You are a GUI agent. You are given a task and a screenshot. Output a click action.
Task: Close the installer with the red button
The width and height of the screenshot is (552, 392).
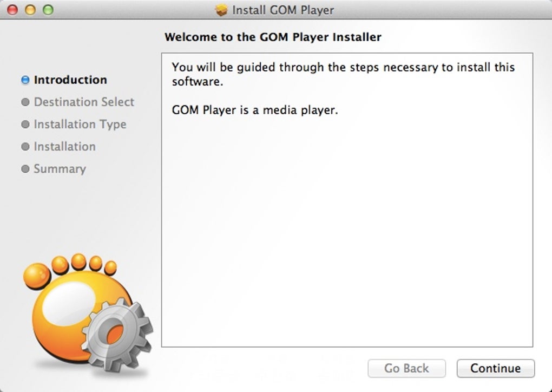click(12, 10)
